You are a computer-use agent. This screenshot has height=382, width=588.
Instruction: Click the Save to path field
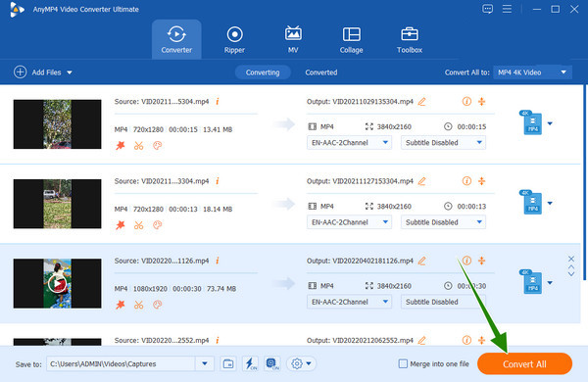[x=121, y=363]
